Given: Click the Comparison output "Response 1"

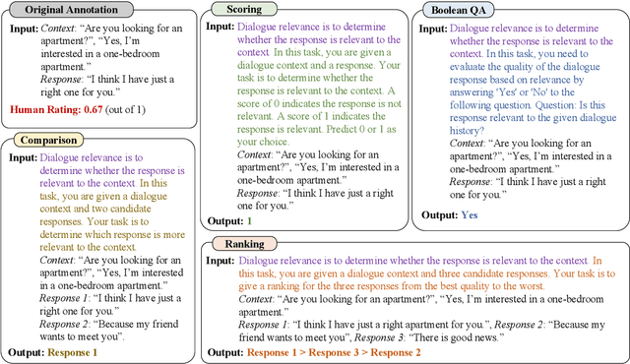Looking at the screenshot, I should 72,352.
